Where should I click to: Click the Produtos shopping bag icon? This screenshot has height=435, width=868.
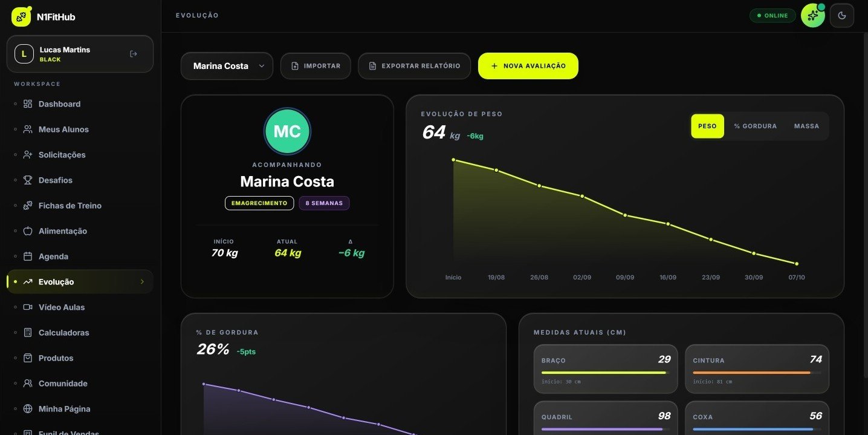pyautogui.click(x=27, y=358)
